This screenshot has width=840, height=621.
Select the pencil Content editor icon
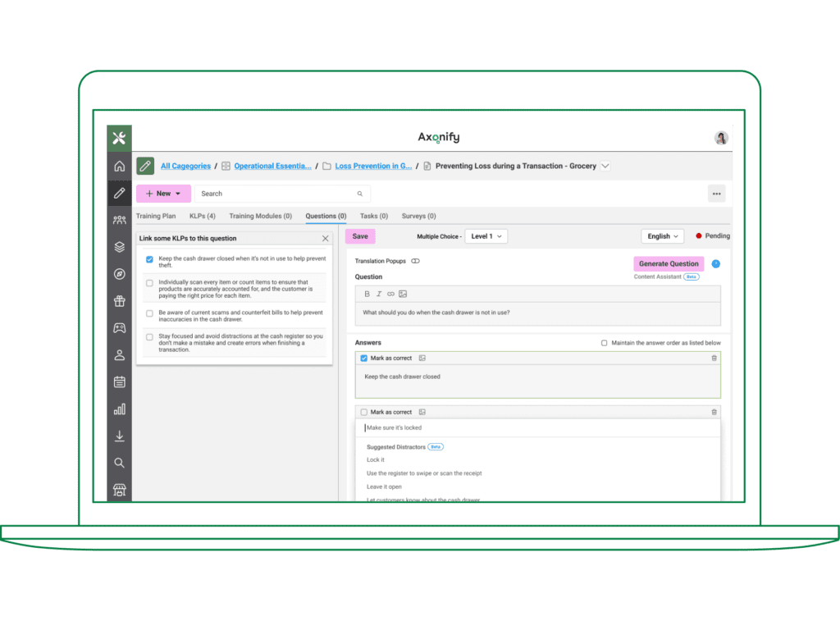(119, 193)
